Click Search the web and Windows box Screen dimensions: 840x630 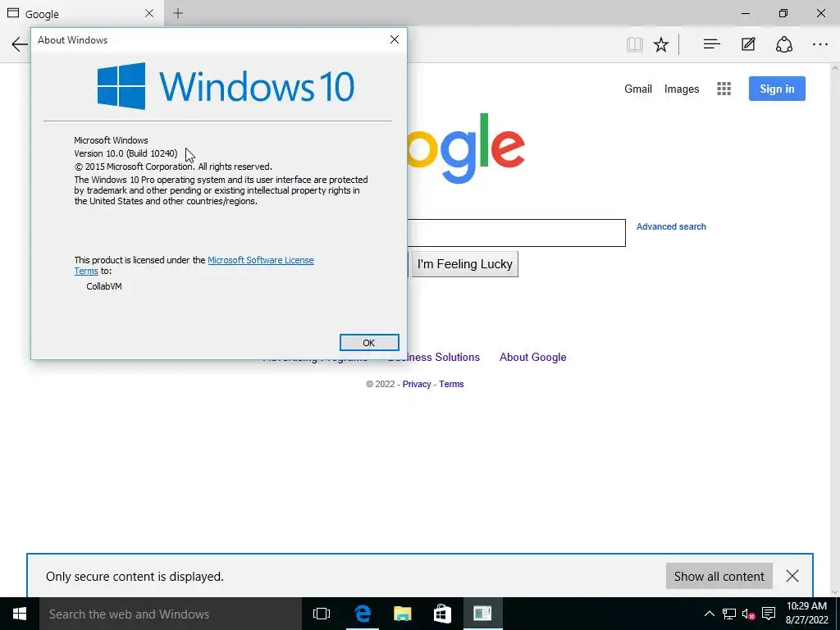171,614
